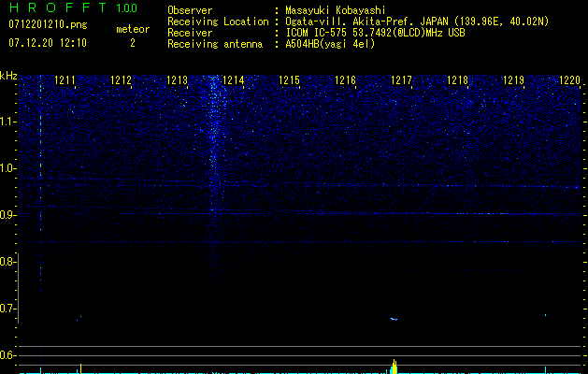This screenshot has height=374, width=588.
Task: Click the 0.7 kHz axis label
Action: (x=7, y=309)
